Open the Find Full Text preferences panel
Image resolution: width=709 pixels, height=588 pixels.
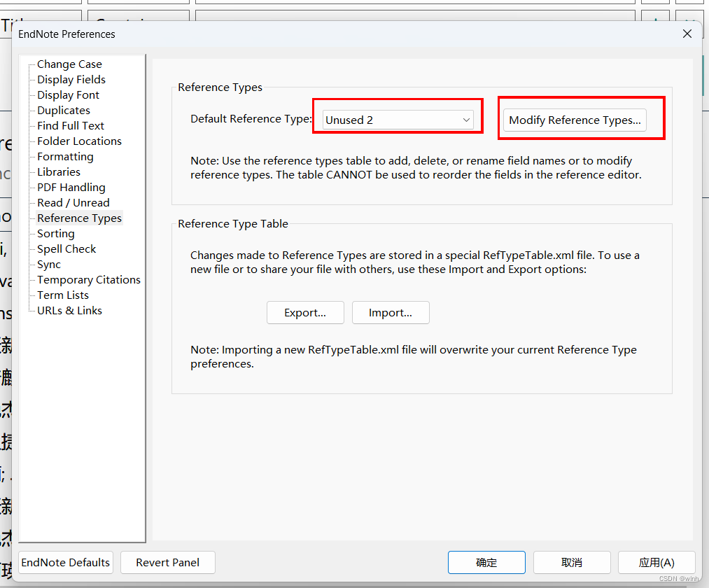(71, 126)
